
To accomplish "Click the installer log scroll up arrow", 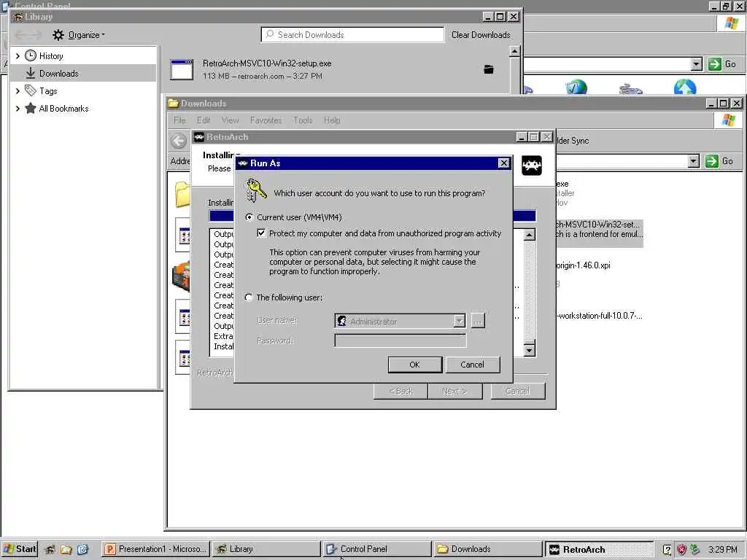I will point(530,235).
